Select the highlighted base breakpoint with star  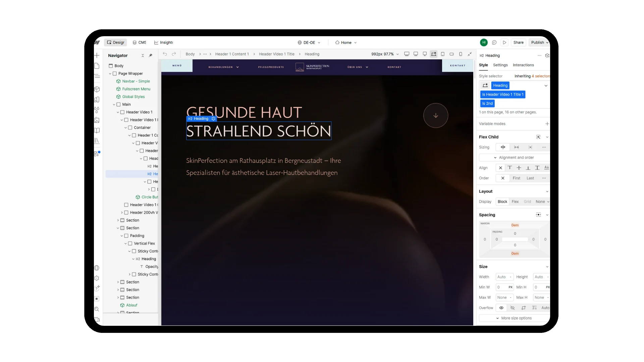(434, 54)
